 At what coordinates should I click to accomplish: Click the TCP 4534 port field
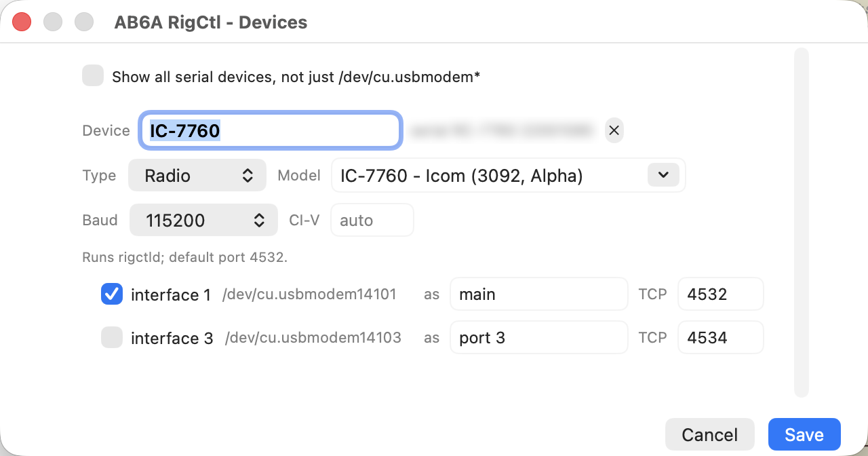[x=721, y=337]
